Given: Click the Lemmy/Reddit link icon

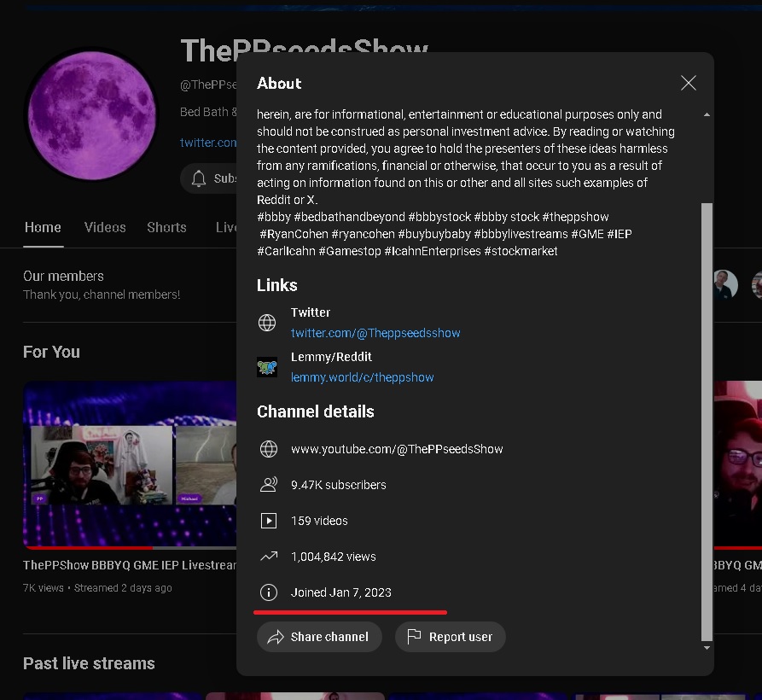Looking at the screenshot, I should [267, 367].
